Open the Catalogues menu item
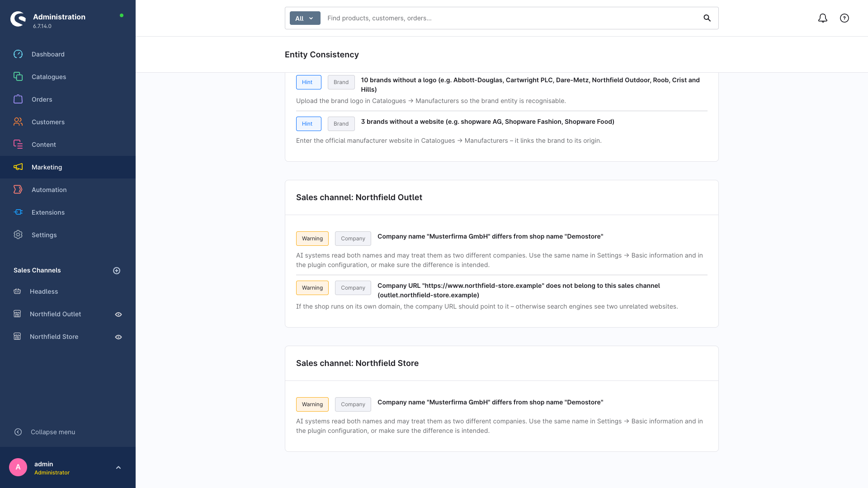Screen dimensions: 868x488 tap(68, 77)
